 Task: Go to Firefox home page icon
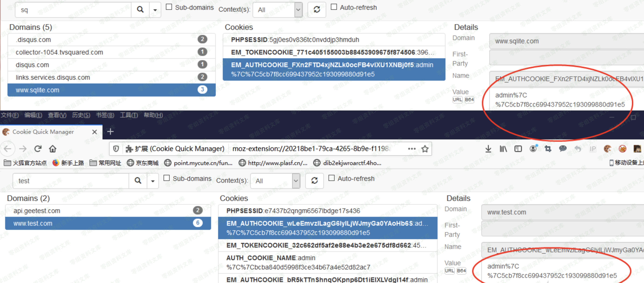tap(52, 149)
